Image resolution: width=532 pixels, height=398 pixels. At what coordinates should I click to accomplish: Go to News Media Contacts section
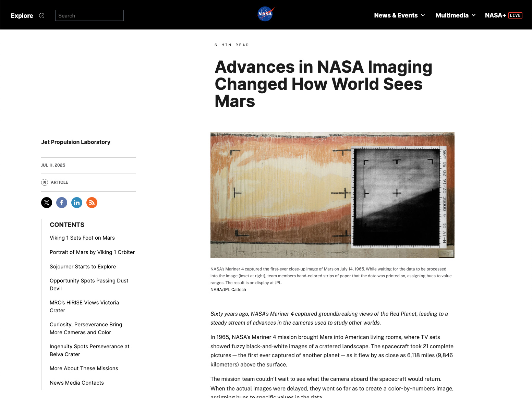77,383
